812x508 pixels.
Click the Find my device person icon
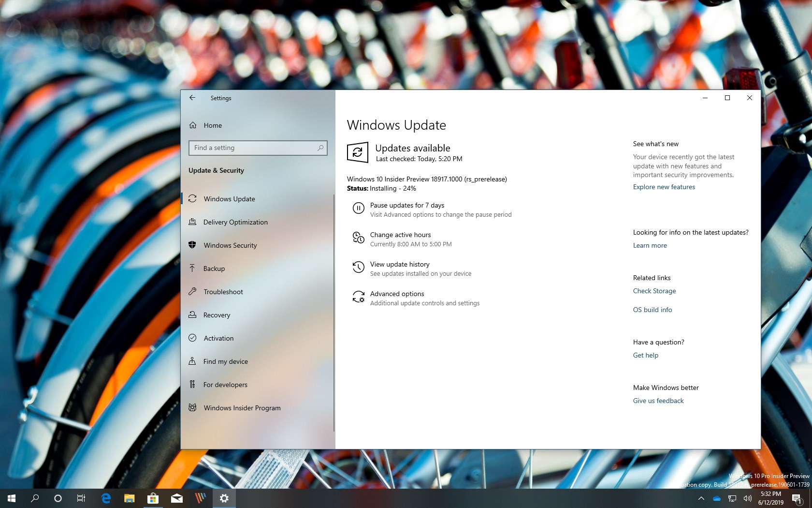(x=192, y=361)
